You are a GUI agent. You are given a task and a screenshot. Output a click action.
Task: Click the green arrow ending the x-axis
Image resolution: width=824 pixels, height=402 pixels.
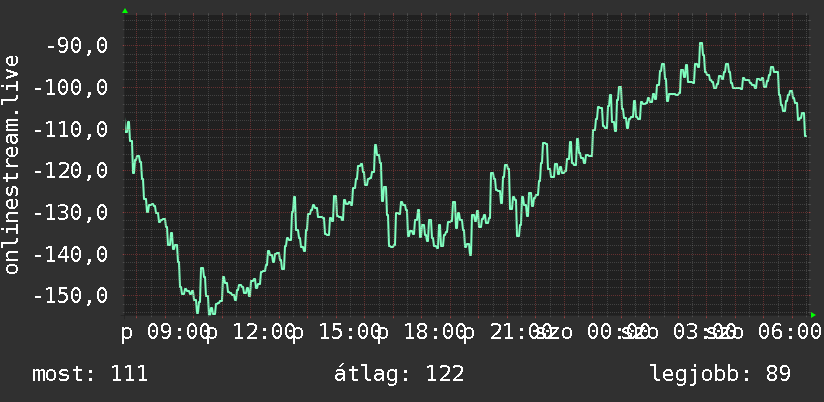pos(813,315)
